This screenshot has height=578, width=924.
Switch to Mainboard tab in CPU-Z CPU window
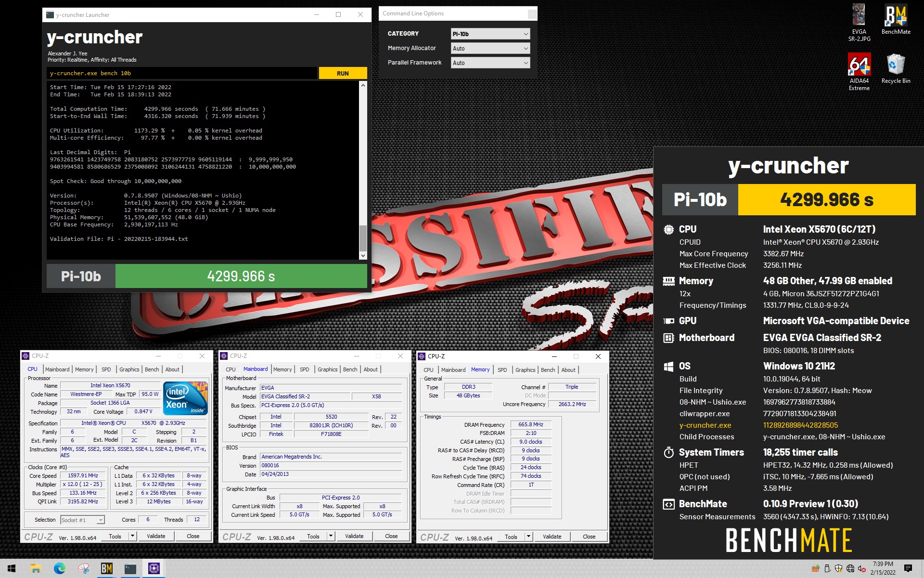[57, 369]
